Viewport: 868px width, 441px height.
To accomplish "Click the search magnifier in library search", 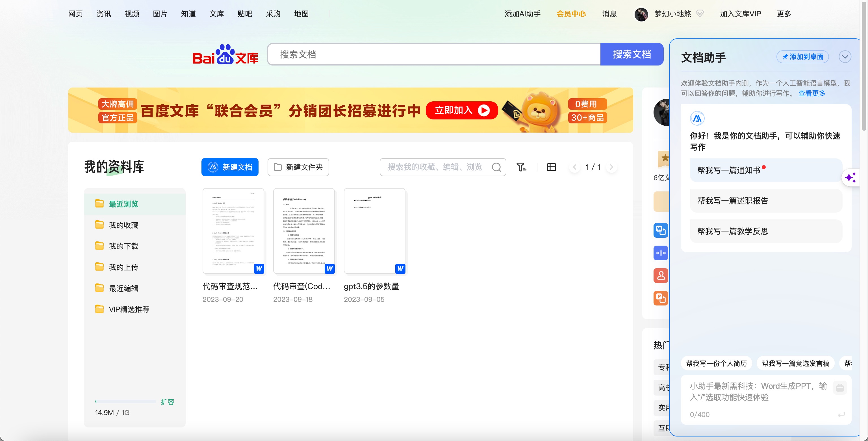I will 496,167.
